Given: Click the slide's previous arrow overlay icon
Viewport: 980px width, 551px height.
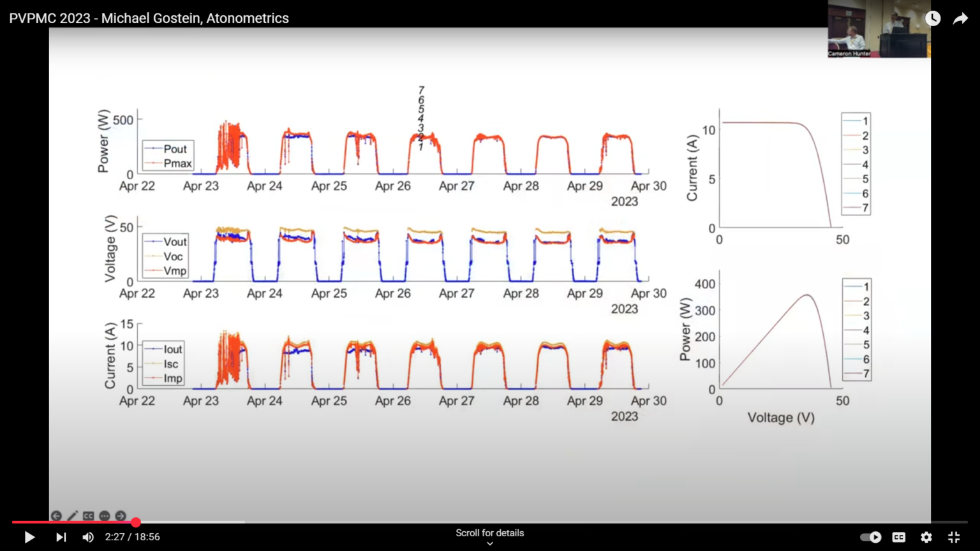Looking at the screenshot, I should 56,515.
